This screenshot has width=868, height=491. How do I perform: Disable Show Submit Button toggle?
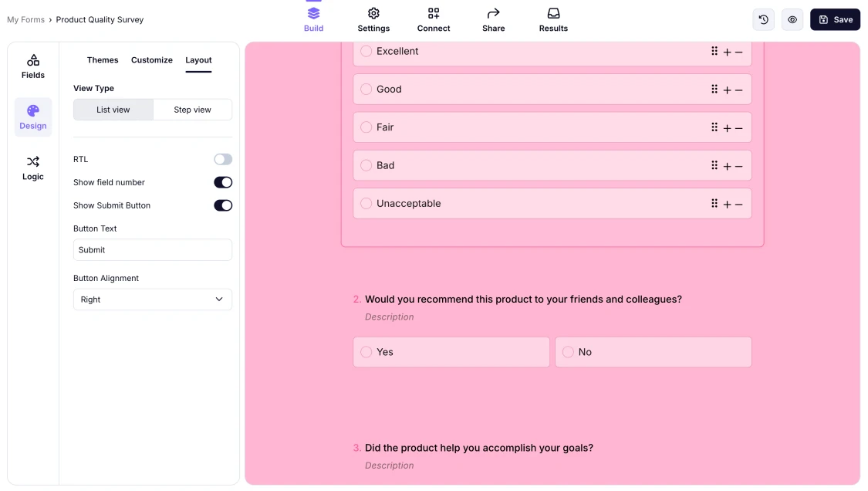point(223,206)
